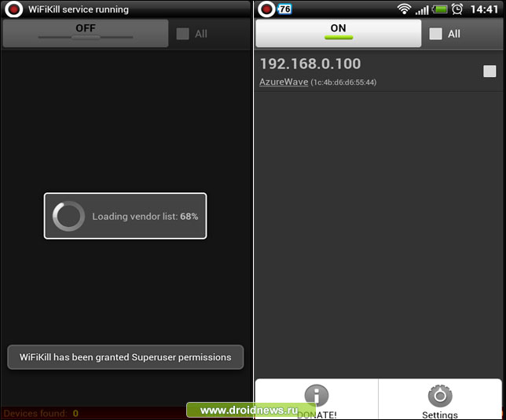Select the 192.168.0.100 device entry
The height and width of the screenshot is (420, 506).
379,71
